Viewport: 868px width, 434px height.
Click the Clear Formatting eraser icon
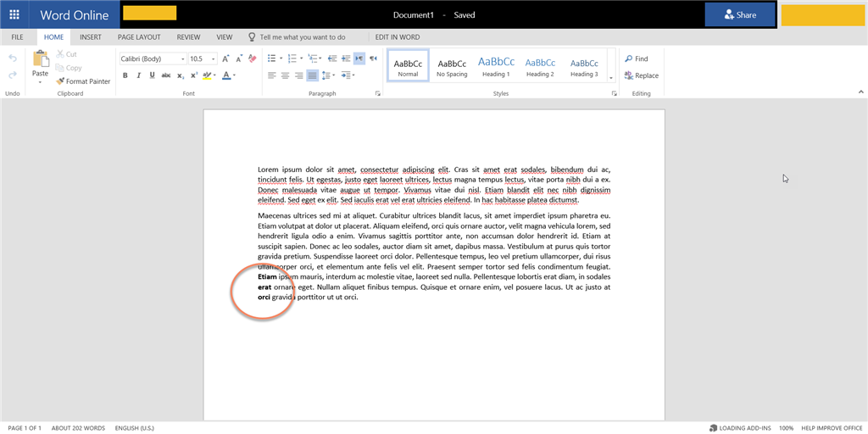(x=250, y=58)
